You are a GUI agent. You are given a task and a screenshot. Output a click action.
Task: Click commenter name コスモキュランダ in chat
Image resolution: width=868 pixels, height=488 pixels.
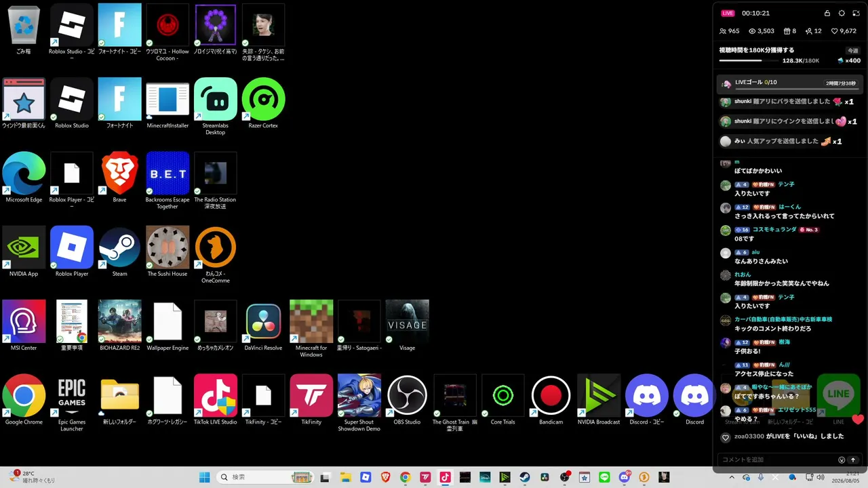774,230
